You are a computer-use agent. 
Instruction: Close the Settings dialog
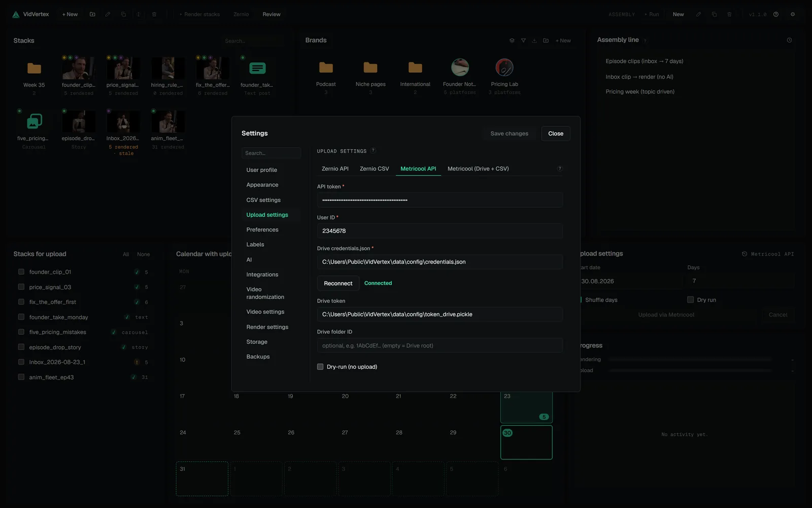click(x=556, y=134)
